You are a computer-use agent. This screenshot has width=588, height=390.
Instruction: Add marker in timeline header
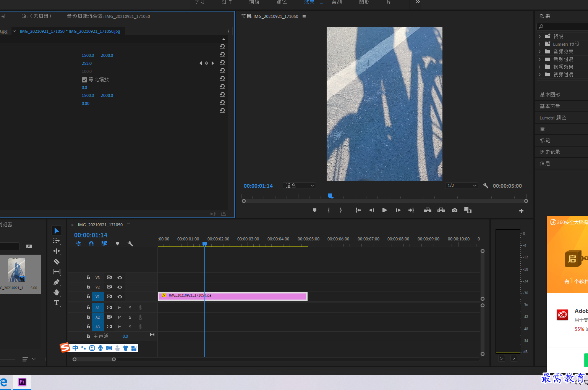117,243
